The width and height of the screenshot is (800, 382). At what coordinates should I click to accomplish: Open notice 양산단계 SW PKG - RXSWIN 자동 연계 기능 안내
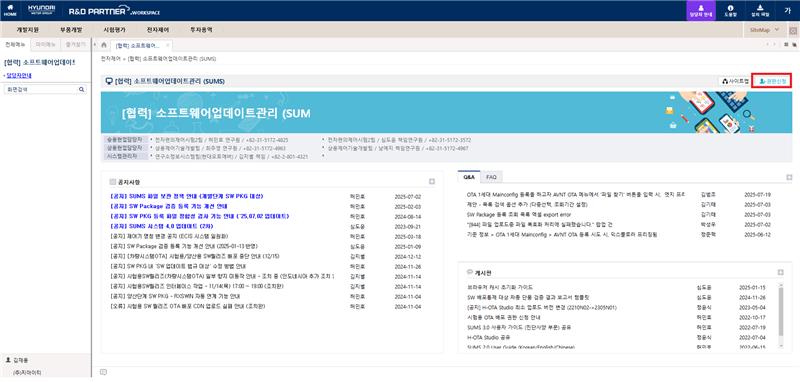(175, 296)
